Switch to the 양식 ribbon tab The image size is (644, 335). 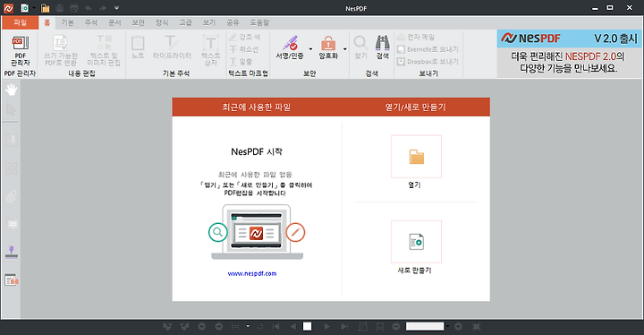pyautogui.click(x=162, y=22)
